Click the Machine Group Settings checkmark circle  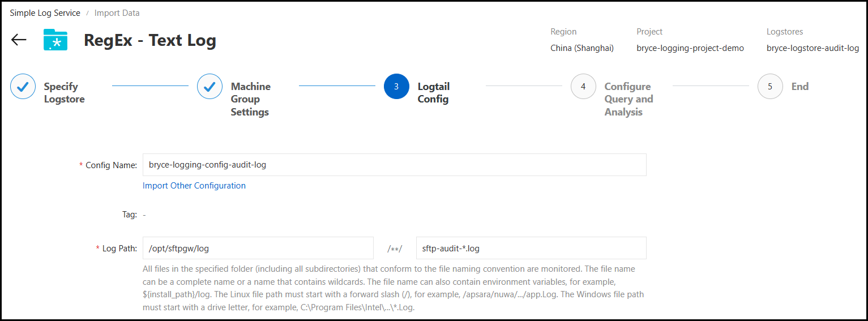[x=209, y=87]
